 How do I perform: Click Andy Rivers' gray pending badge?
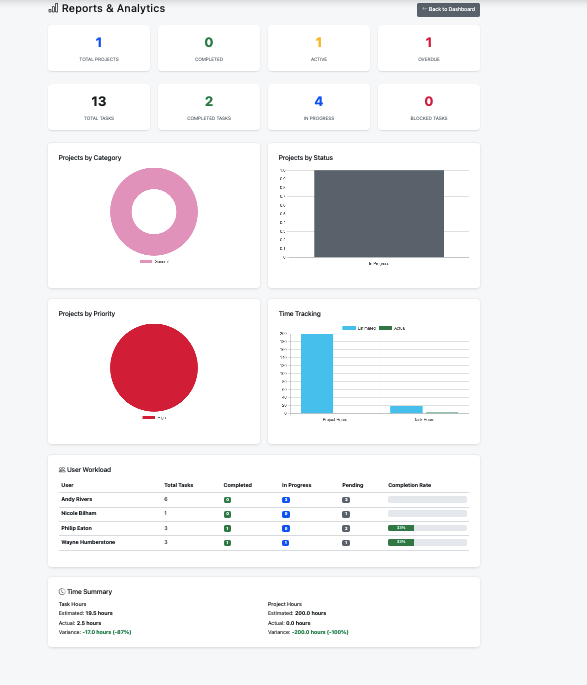[346, 500]
